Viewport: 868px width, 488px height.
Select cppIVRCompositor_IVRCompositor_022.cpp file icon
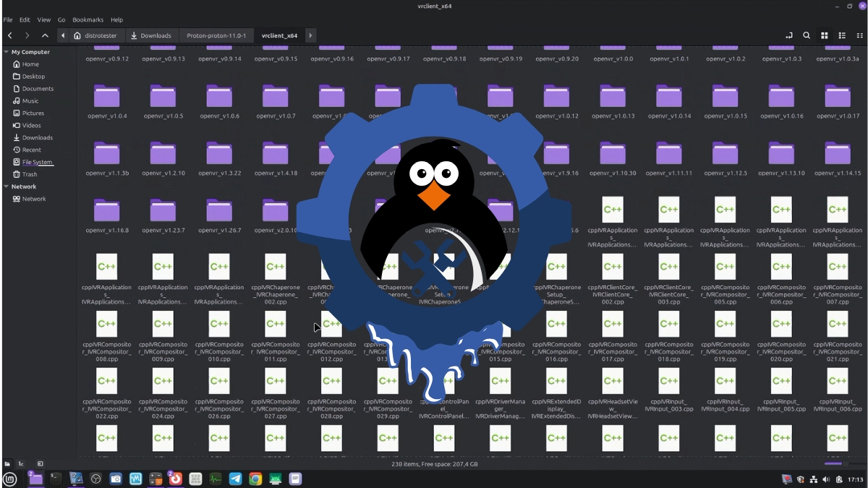(106, 381)
